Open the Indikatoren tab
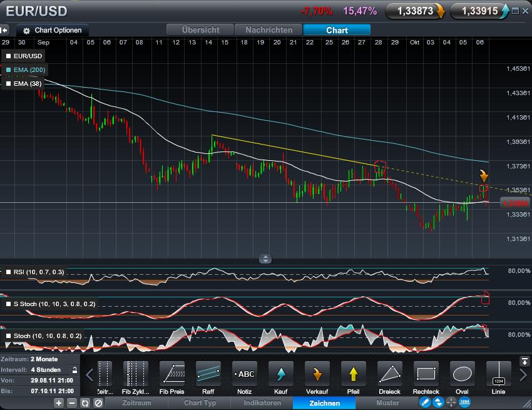 point(262,403)
